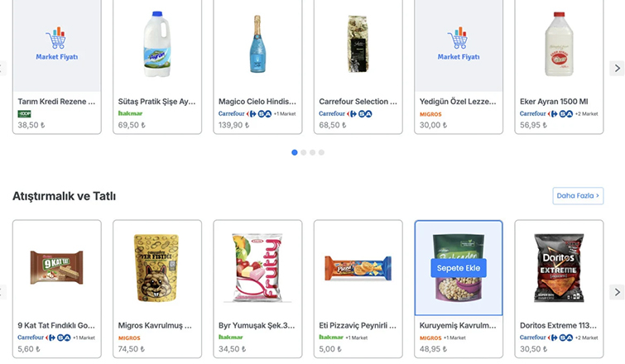Click the Migros logo under Yedigün Özel Lezzet
The width and height of the screenshot is (625, 364).
click(x=430, y=114)
